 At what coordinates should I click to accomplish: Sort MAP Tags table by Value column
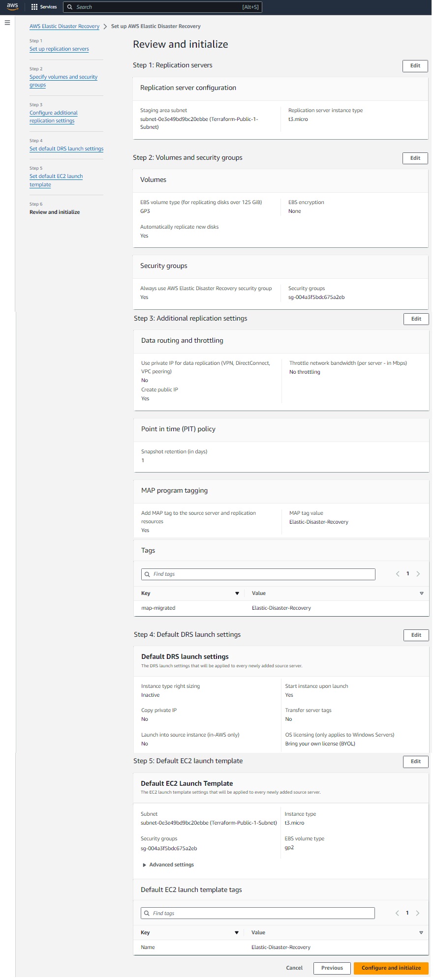(x=421, y=594)
